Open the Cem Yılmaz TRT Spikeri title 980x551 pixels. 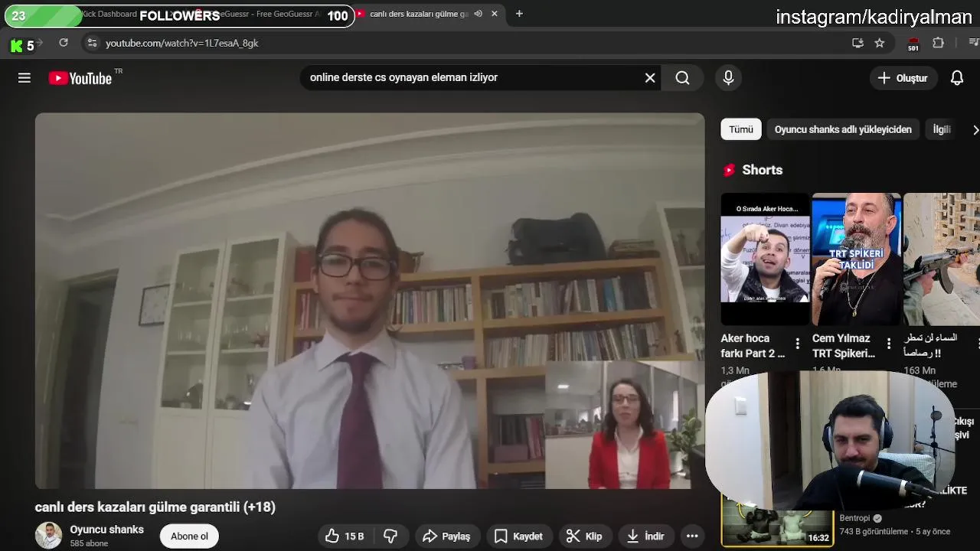click(844, 346)
